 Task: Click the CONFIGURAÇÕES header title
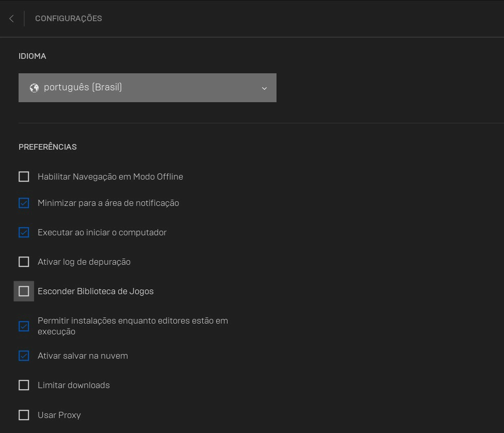[x=69, y=19]
